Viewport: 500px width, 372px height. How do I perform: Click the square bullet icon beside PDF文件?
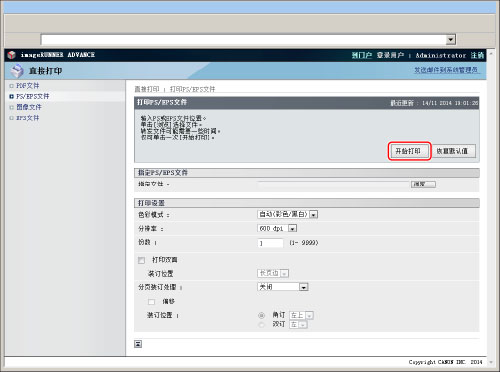point(11,86)
